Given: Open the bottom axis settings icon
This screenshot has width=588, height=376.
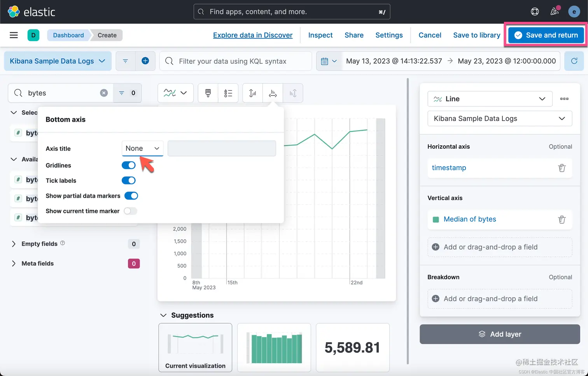Looking at the screenshot, I should [x=273, y=93].
